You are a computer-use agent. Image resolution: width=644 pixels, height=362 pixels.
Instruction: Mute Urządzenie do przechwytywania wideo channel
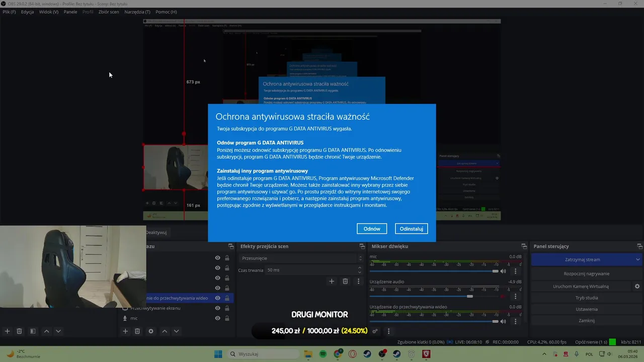click(x=503, y=321)
